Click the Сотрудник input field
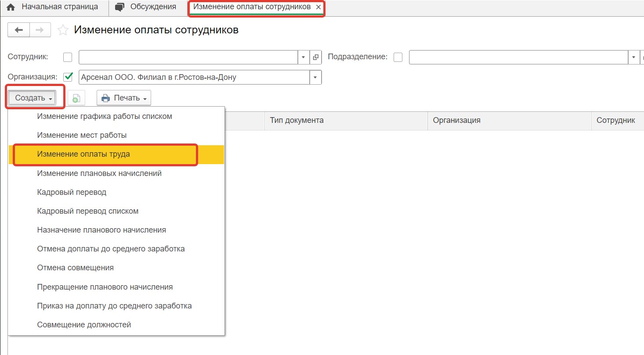 [x=188, y=57]
